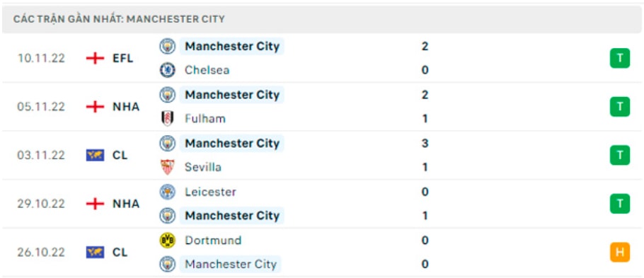The height and width of the screenshot is (278, 644).
Task: Click England flag next to EFL
Action: (x=96, y=58)
